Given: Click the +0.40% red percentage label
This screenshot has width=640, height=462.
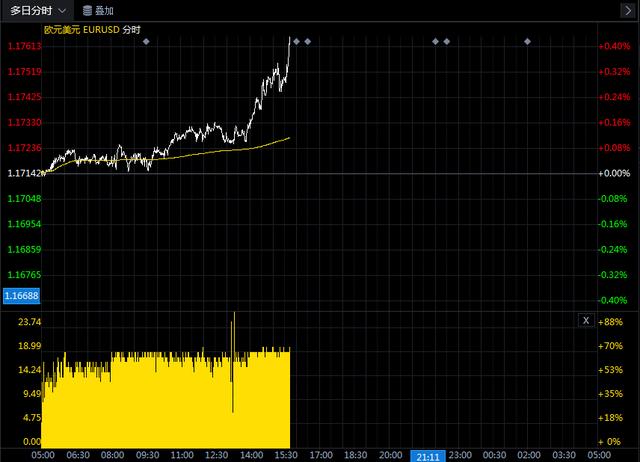Looking at the screenshot, I should [613, 46].
